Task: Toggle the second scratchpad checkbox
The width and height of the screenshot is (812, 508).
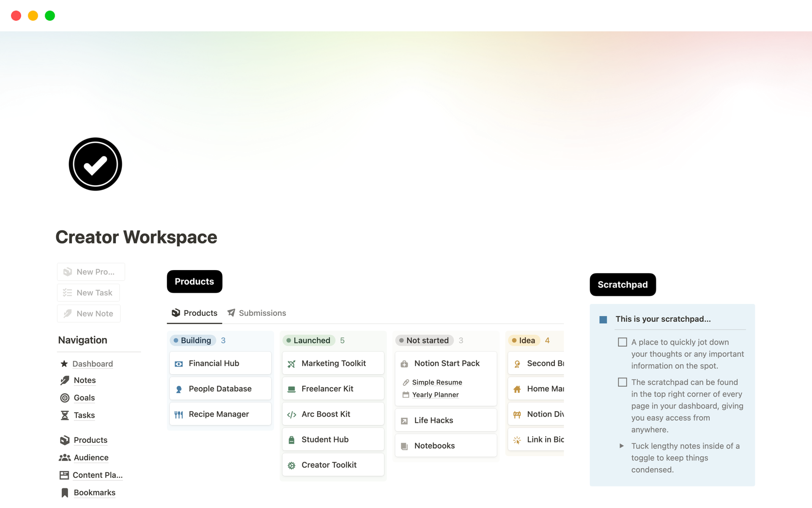Action: tap(622, 381)
